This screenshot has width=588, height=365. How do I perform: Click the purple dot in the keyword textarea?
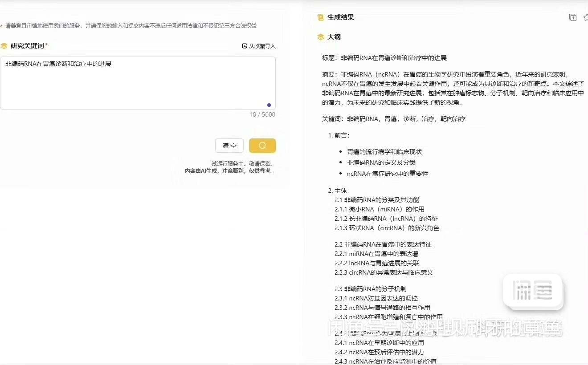[269, 105]
